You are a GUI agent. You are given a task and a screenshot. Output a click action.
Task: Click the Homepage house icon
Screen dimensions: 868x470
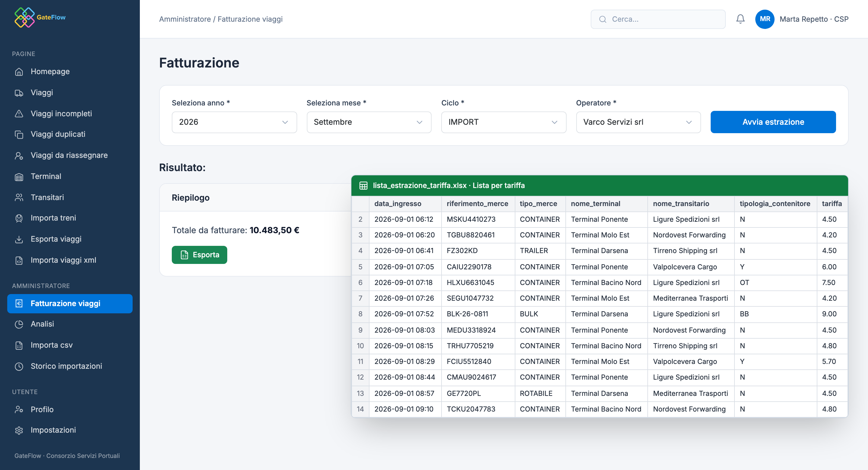(19, 71)
